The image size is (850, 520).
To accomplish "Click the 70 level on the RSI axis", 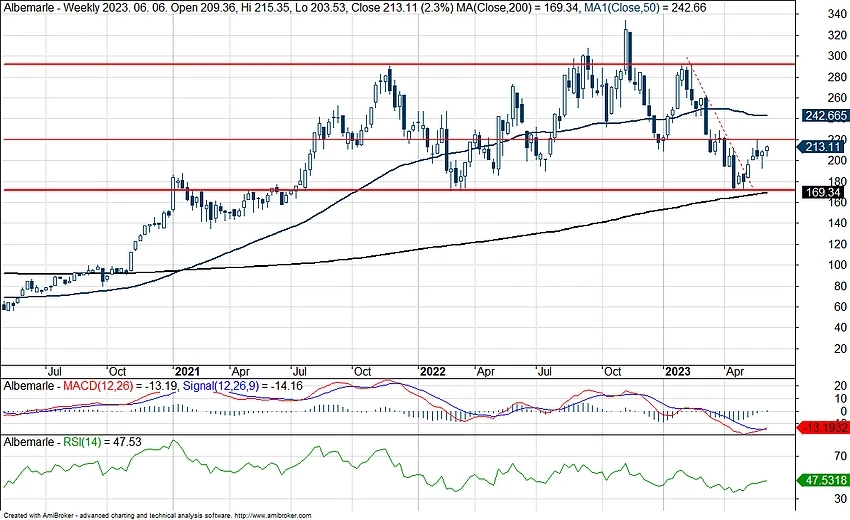I will coord(841,456).
